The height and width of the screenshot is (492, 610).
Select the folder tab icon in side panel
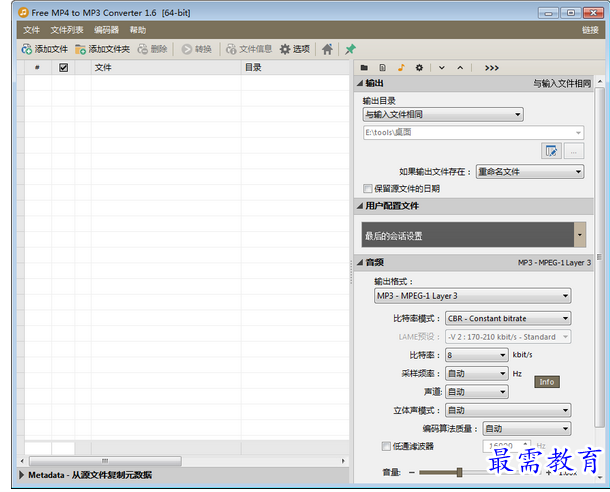[x=364, y=68]
